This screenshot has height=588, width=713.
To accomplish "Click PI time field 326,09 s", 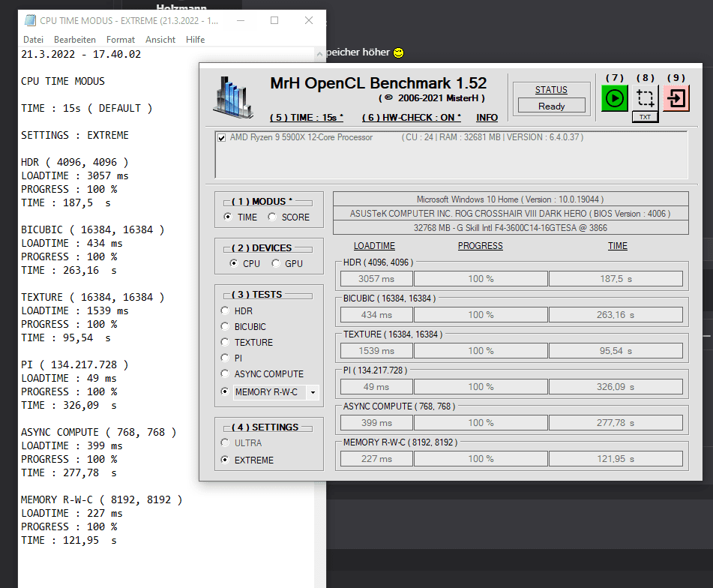I will pos(616,386).
